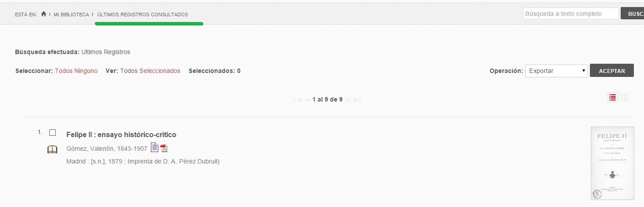Screen dimensions: 644x207
Task: Switch to grid view of results
Action: pos(625,98)
